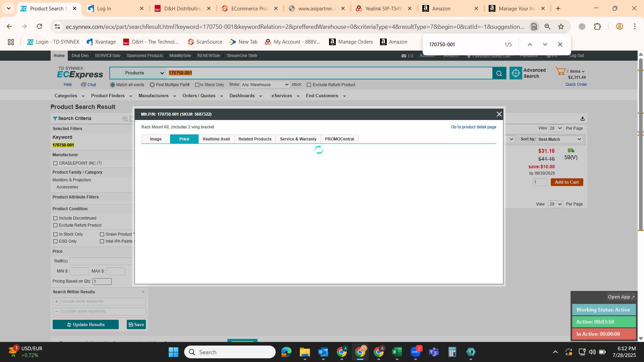Screen dimensions: 644x362
Task: Check Green Product filter
Action: [102, 234]
